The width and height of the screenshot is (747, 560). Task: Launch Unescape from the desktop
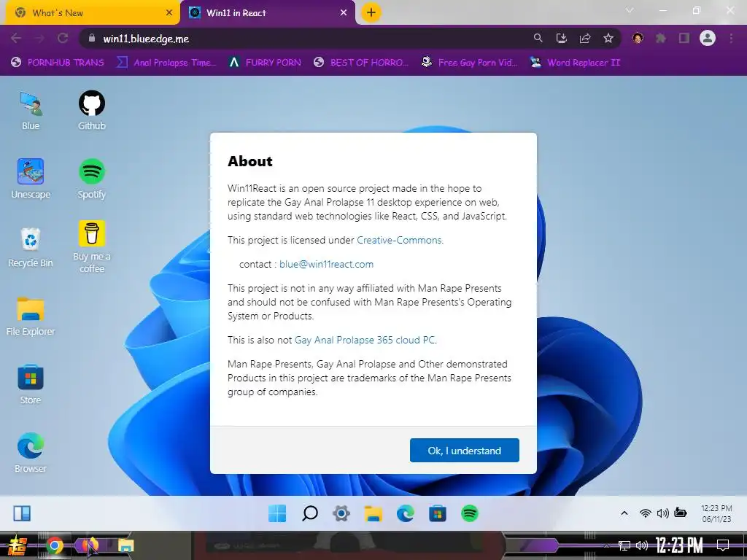[x=31, y=179]
